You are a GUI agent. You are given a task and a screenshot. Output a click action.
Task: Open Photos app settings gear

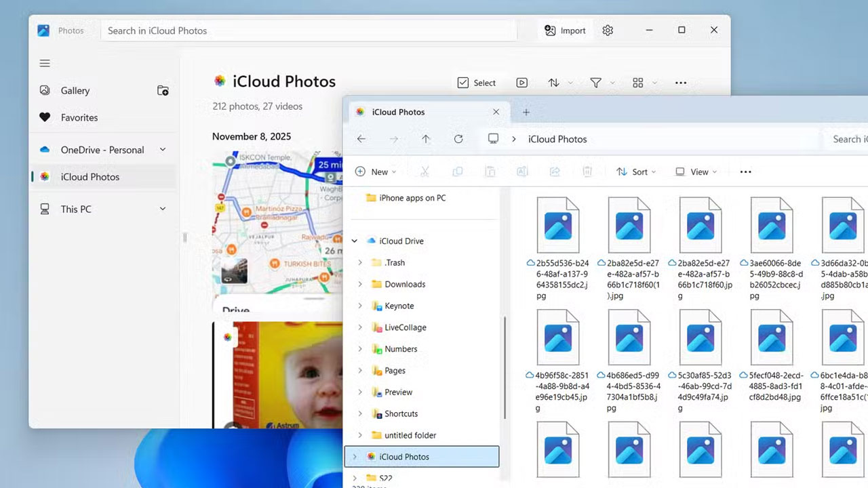coord(608,30)
